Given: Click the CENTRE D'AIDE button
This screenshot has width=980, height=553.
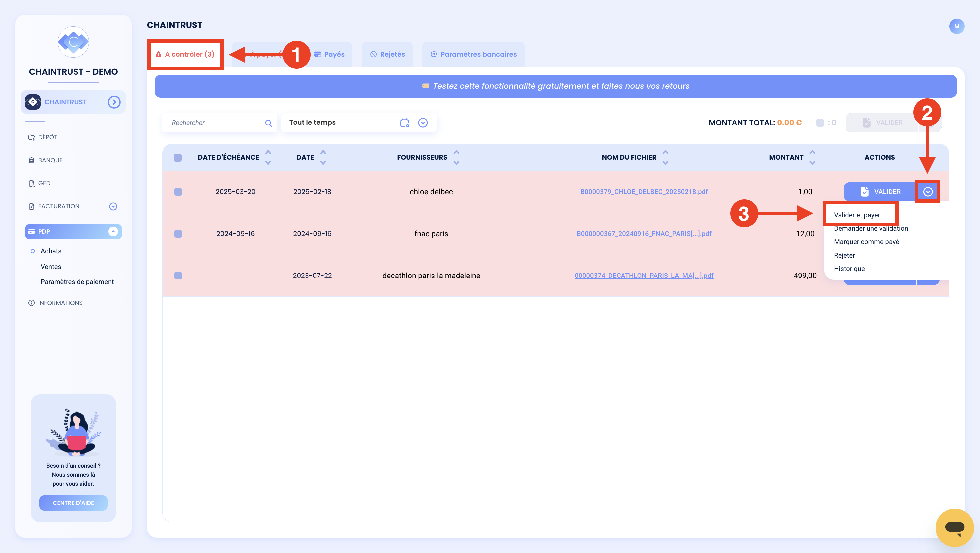Looking at the screenshot, I should tap(73, 503).
